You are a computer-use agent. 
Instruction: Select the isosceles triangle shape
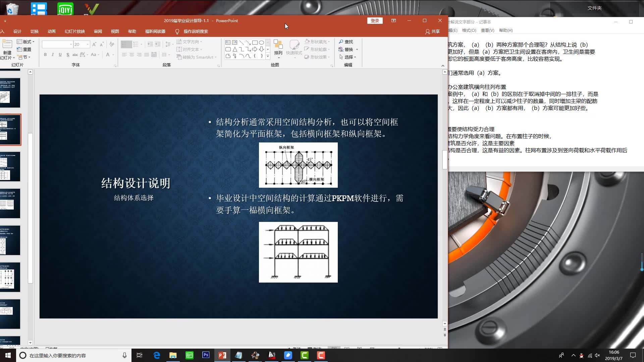235,49
